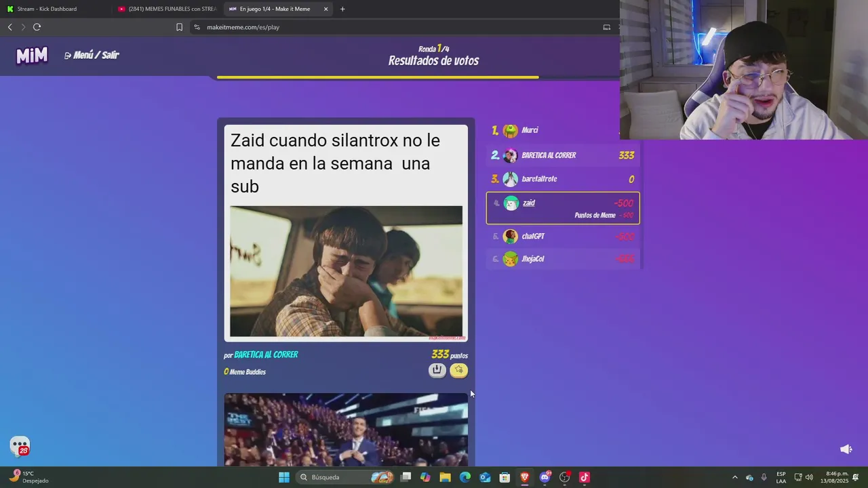The height and width of the screenshot is (488, 868).
Task: Open Copilot from the taskbar
Action: pos(425,477)
